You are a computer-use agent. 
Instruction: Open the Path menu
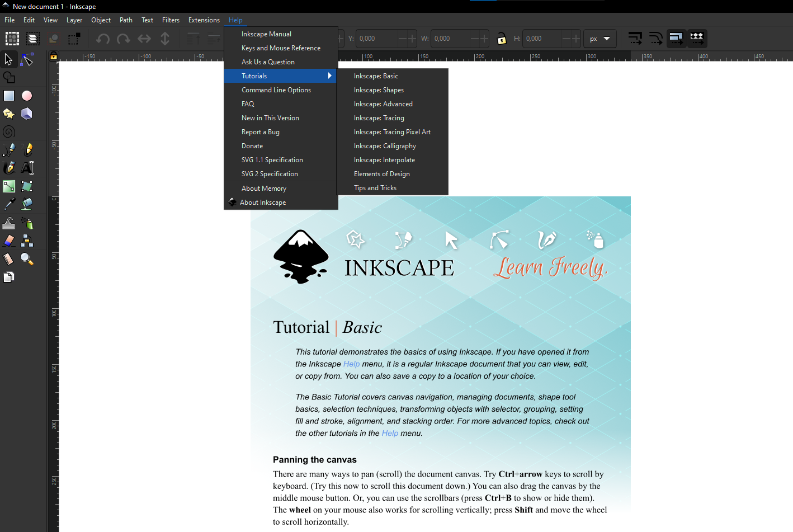pos(126,20)
